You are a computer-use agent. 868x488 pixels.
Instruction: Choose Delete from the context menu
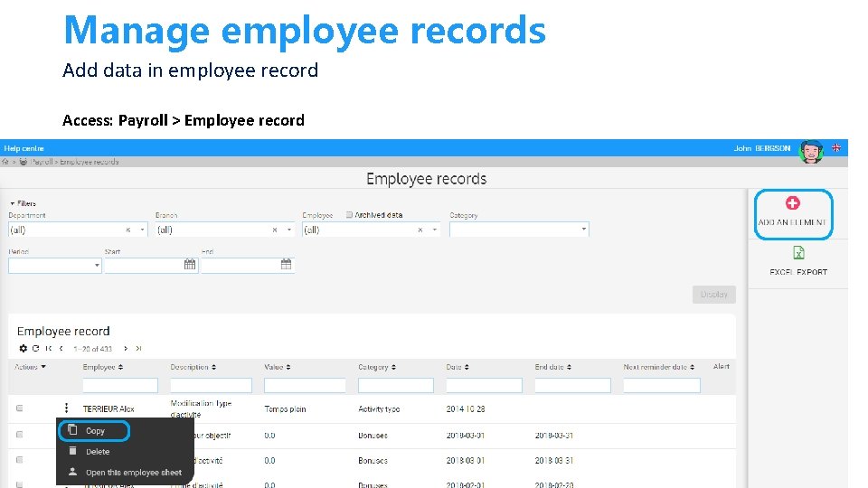(x=98, y=452)
